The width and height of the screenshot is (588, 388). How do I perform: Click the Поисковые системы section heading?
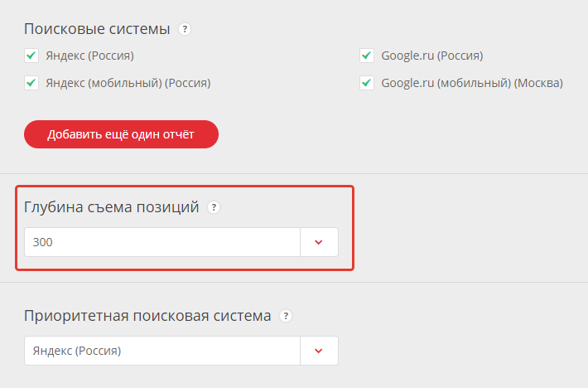97,29
